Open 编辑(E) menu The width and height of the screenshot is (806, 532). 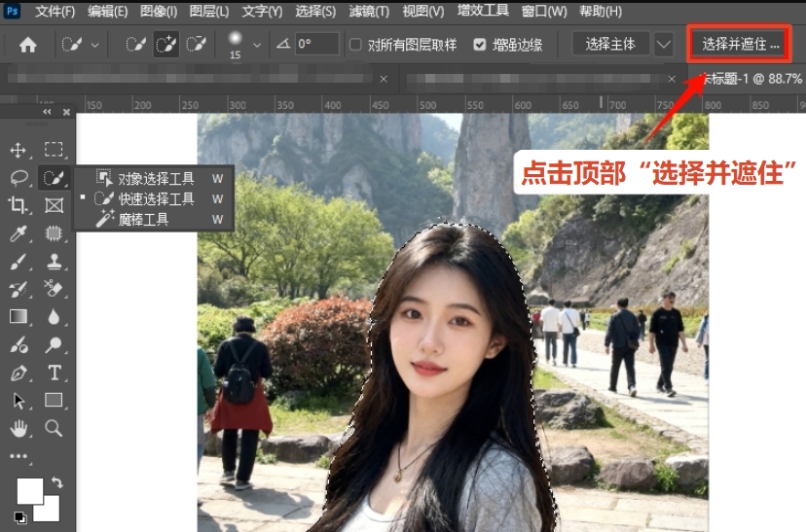click(107, 11)
